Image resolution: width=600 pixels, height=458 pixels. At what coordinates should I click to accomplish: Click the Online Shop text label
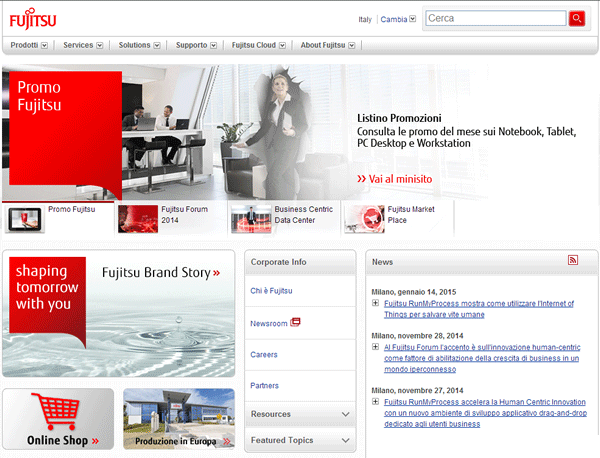57,440
